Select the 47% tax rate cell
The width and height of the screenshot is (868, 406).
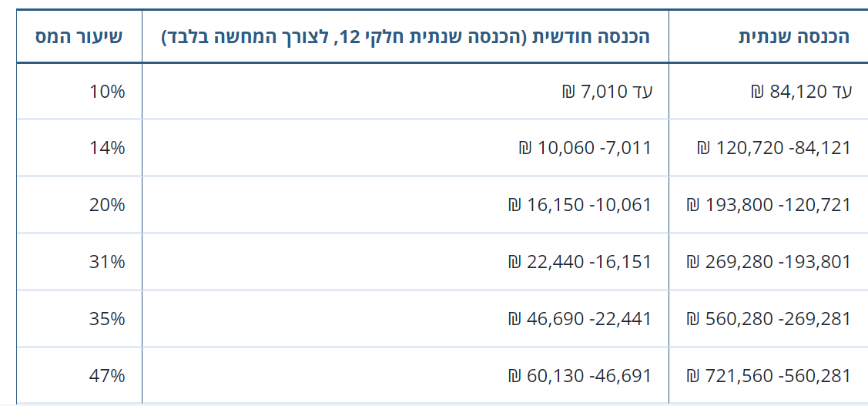107,375
